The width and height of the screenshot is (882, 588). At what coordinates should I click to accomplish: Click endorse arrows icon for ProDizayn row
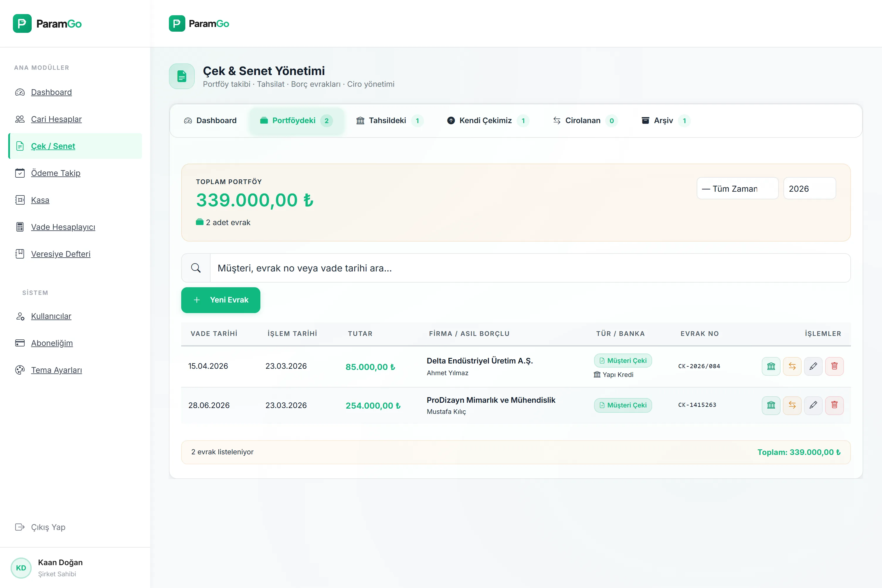pyautogui.click(x=792, y=405)
